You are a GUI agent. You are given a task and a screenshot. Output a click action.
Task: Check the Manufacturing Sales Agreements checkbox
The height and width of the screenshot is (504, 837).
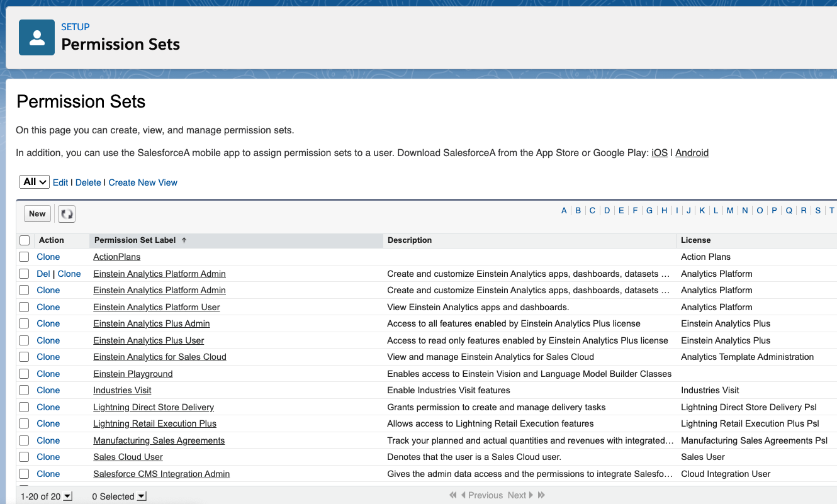pos(24,440)
